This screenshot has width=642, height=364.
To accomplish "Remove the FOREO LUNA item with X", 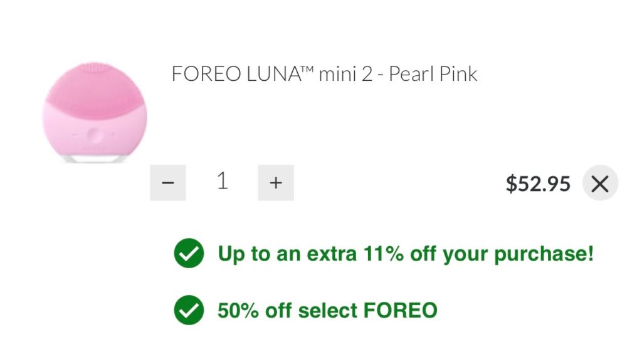I will tap(600, 183).
